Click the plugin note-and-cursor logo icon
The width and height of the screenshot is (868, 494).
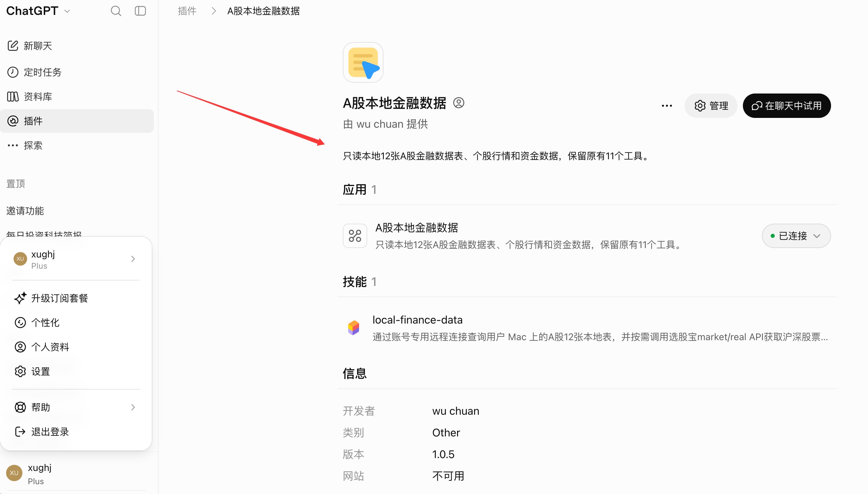[x=363, y=62]
